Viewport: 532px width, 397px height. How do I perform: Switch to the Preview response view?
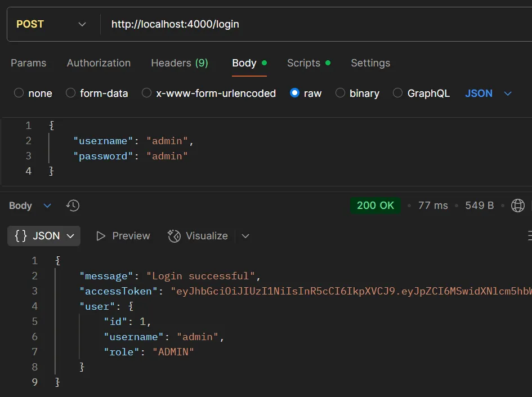(x=123, y=236)
